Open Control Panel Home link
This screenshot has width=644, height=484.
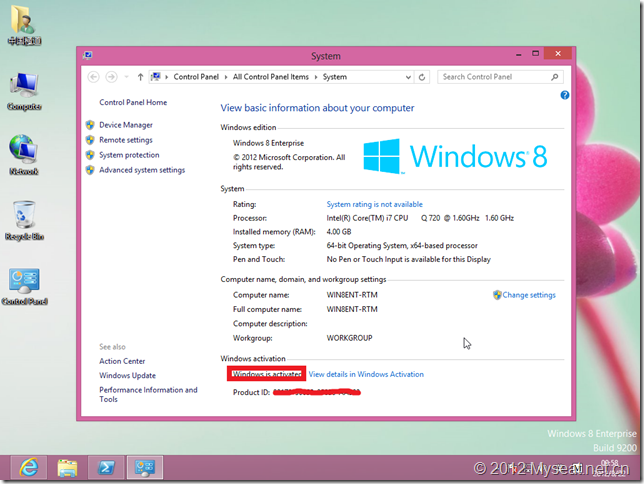coord(133,102)
